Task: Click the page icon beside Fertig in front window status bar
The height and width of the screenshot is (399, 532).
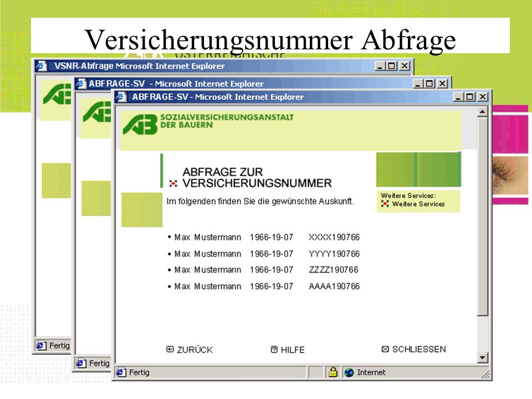Action: point(121,372)
